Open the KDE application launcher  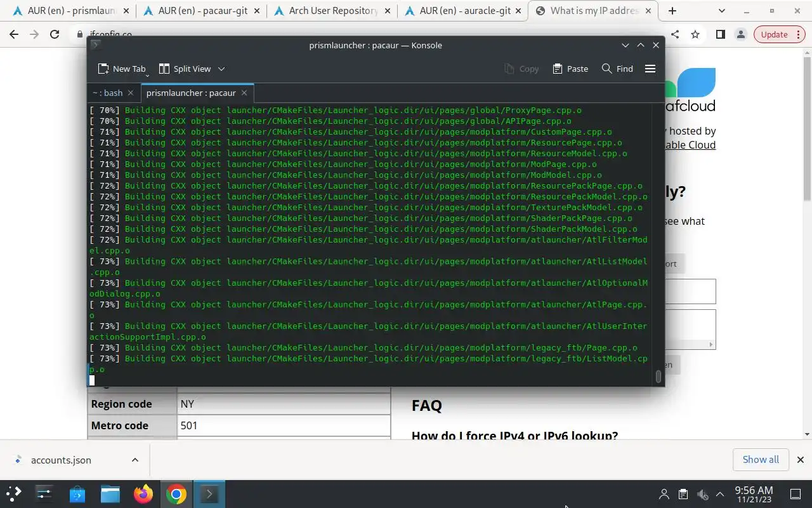[x=14, y=493]
